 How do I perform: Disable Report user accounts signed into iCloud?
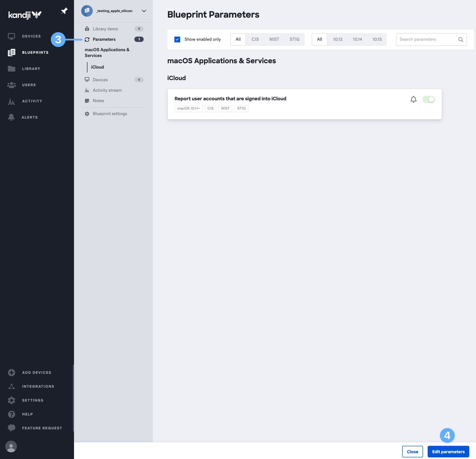[429, 99]
